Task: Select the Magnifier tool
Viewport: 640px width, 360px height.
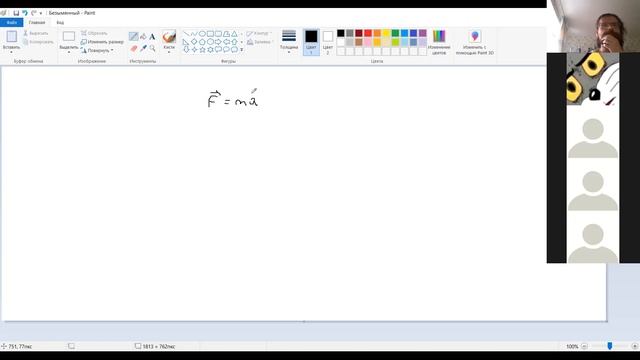Action: click(153, 49)
